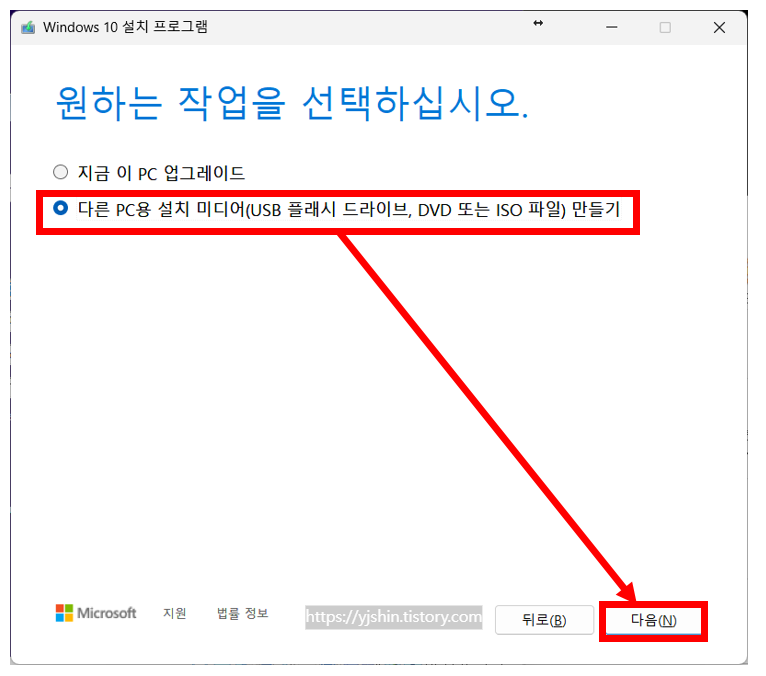The image size is (766, 676).
Task: Click the 다음(N) button
Action: point(653,620)
